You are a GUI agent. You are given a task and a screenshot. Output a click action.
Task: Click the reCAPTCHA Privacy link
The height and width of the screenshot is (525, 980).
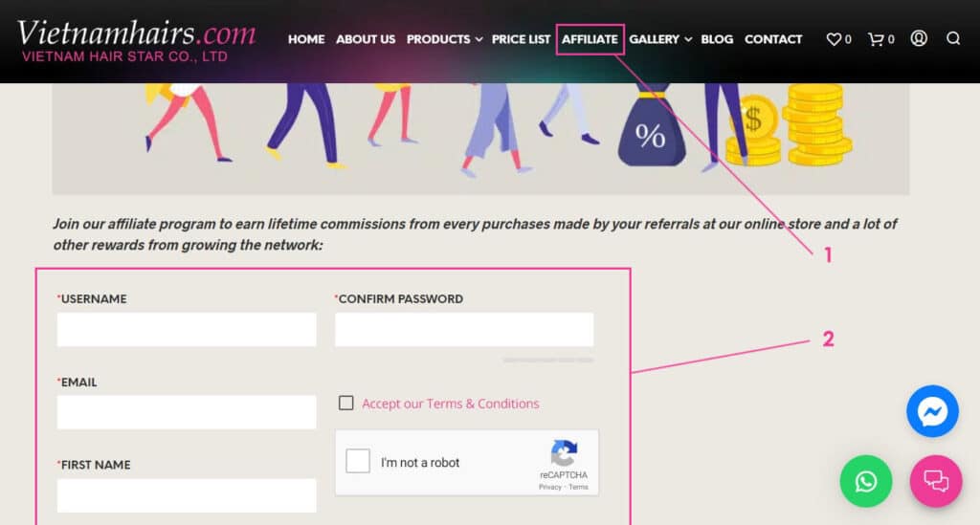550,487
